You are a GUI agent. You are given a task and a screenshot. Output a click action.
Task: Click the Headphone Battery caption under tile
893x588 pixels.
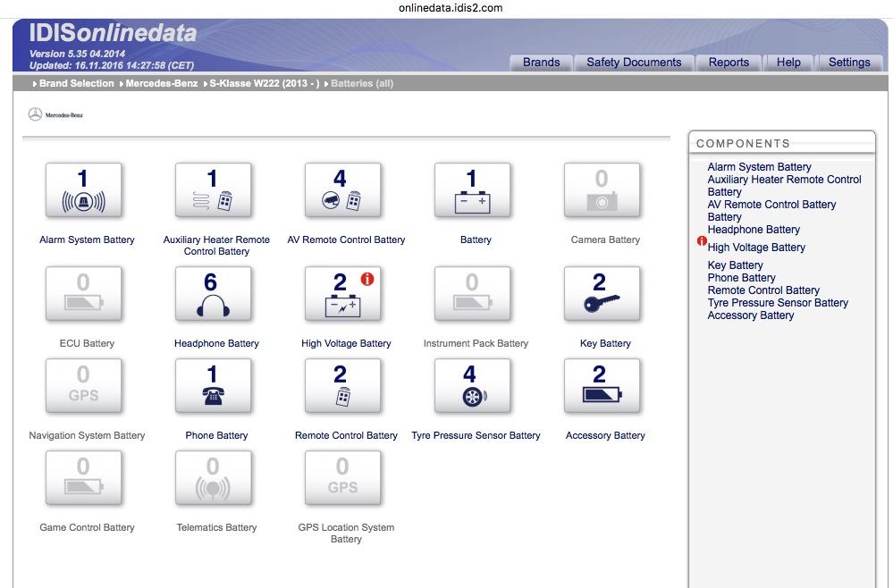(x=216, y=343)
